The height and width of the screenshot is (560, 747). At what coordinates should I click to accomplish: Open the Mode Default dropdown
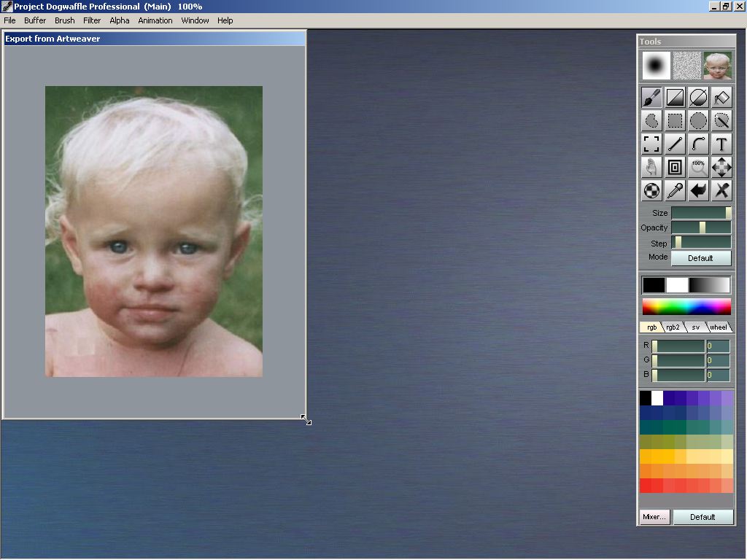coord(700,258)
